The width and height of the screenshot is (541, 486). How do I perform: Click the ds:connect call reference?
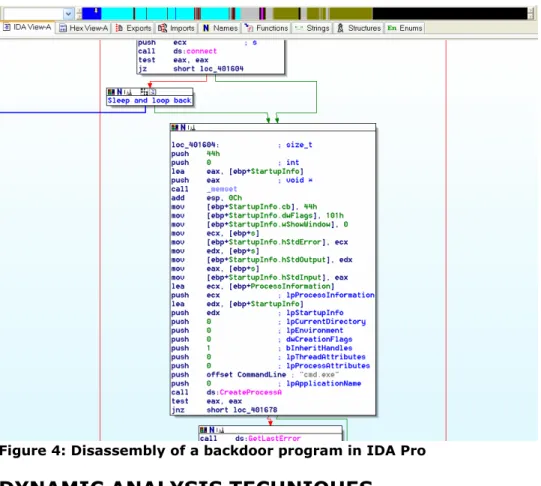coord(195,51)
